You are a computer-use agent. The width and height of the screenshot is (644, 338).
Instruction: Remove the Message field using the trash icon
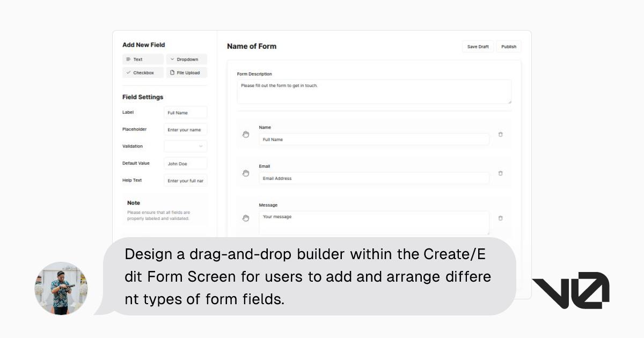click(500, 218)
